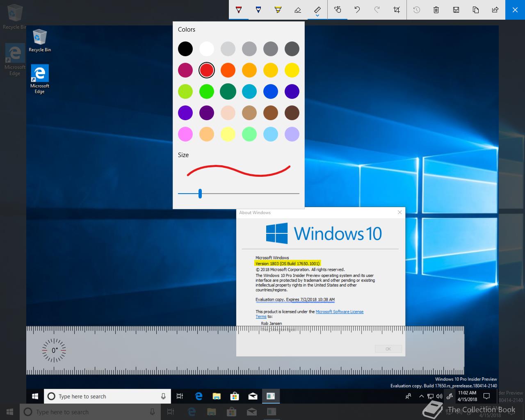
Task: Open Task View on the dimmed taskbar
Action: [171, 412]
